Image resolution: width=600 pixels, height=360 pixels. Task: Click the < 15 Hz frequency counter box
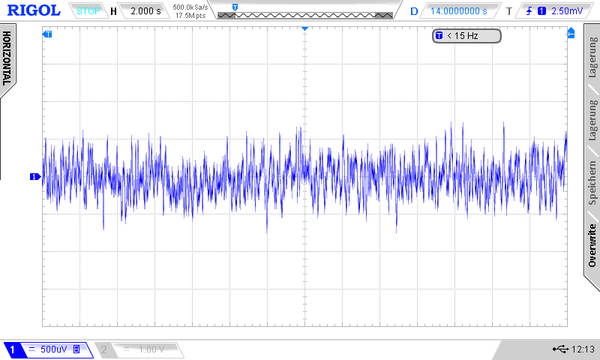click(x=466, y=36)
